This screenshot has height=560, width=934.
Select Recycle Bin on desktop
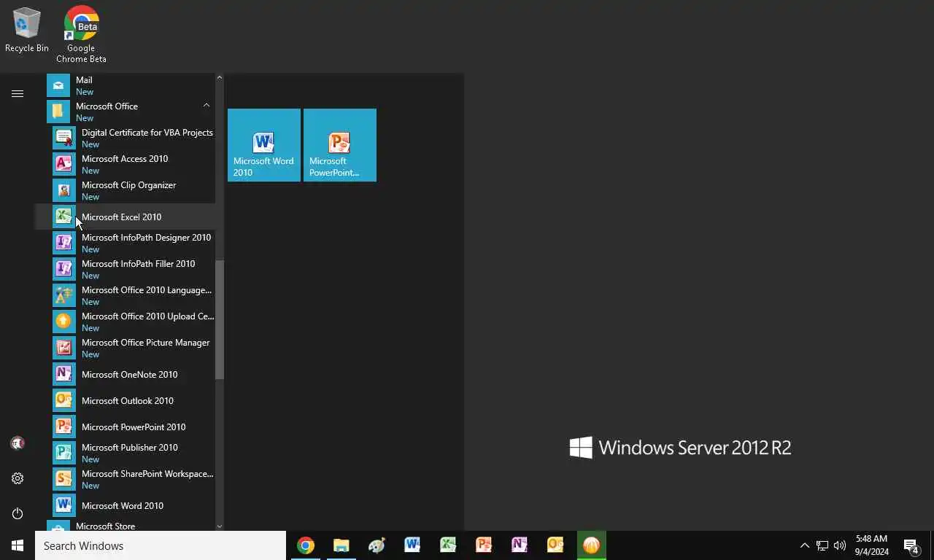click(x=27, y=31)
